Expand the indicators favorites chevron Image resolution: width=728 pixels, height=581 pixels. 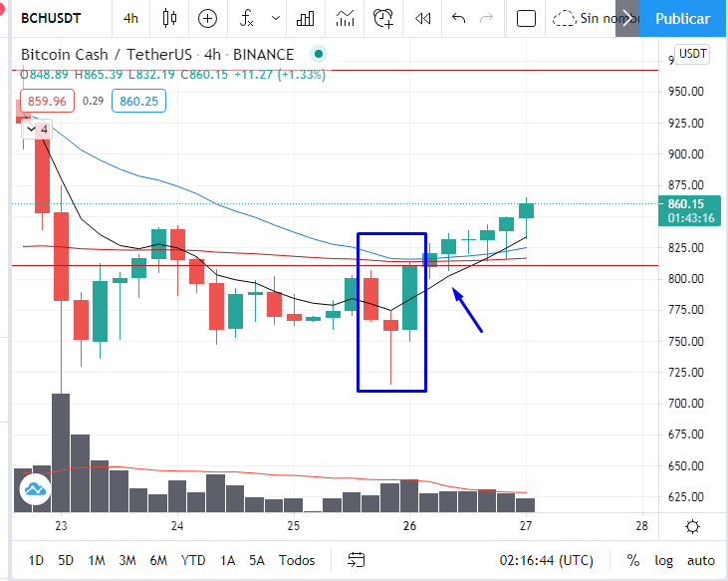[276, 18]
